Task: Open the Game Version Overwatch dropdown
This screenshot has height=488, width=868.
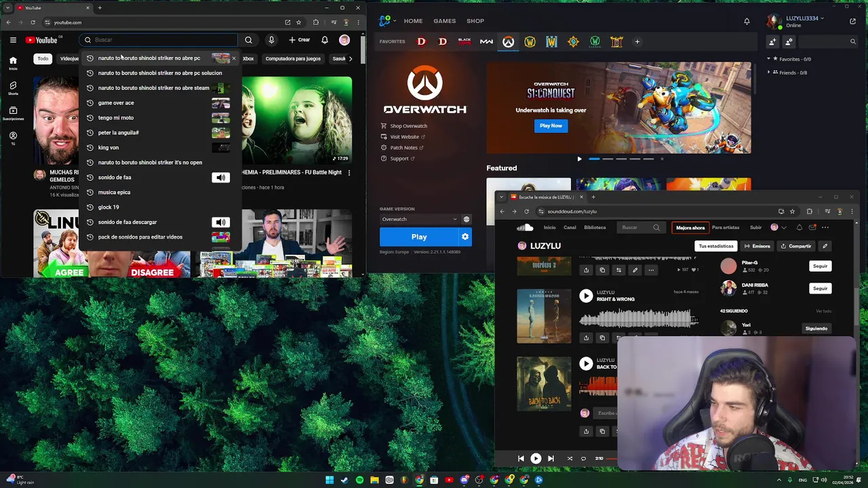Action: [419, 219]
